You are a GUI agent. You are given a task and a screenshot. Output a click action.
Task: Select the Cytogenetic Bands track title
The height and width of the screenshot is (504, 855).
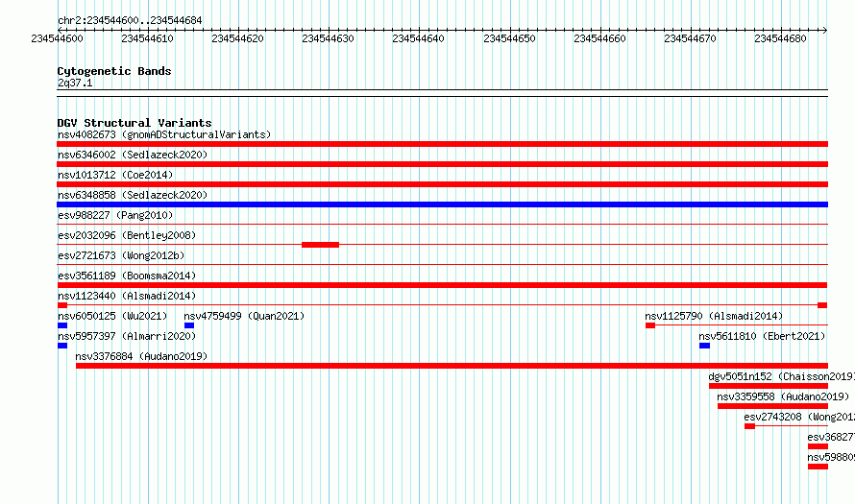point(114,71)
